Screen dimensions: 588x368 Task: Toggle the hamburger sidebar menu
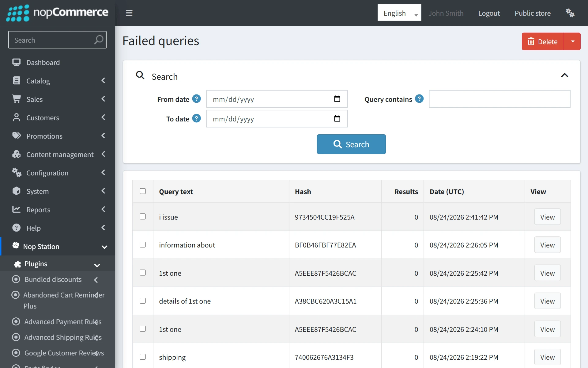coord(129,13)
